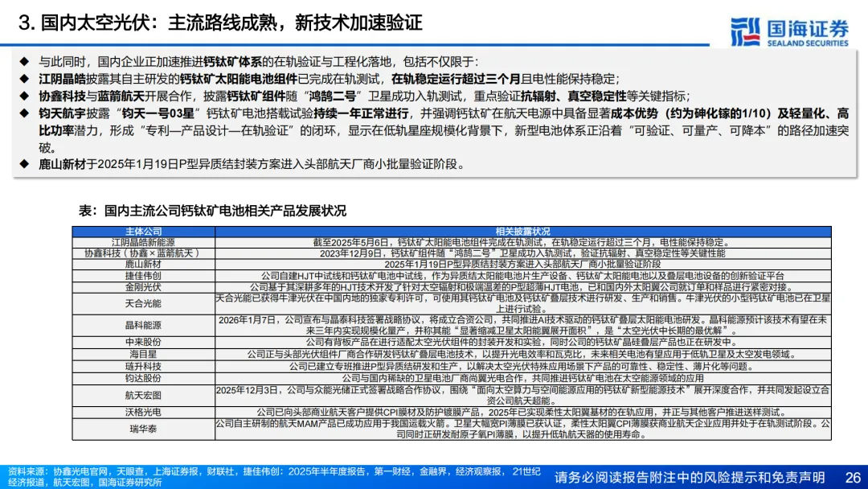The height and width of the screenshot is (489, 868).
Task: Select the '钧达股份' table cell
Action: coord(143,378)
